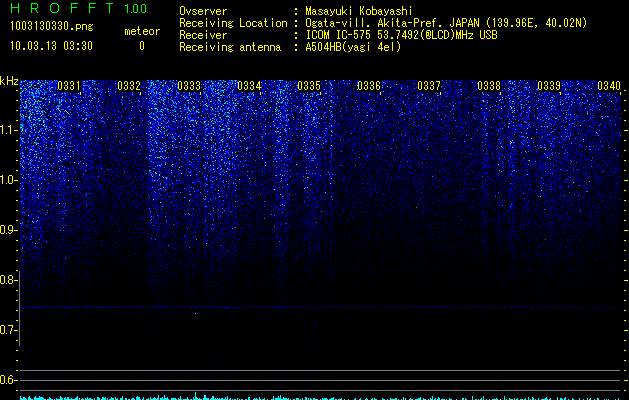
Task: Select the filename 1003130330.png
Action: coord(52,26)
